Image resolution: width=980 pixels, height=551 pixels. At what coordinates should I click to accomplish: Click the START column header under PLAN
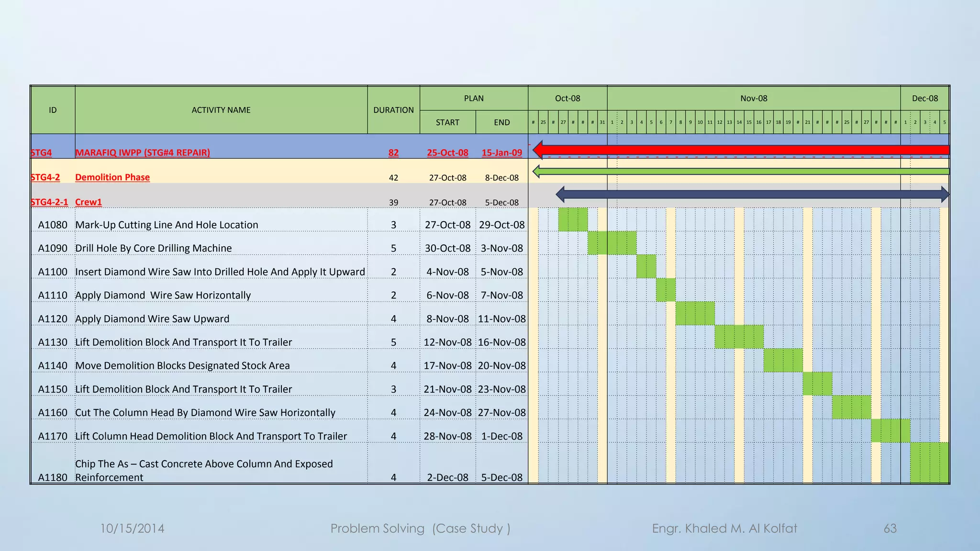point(447,122)
